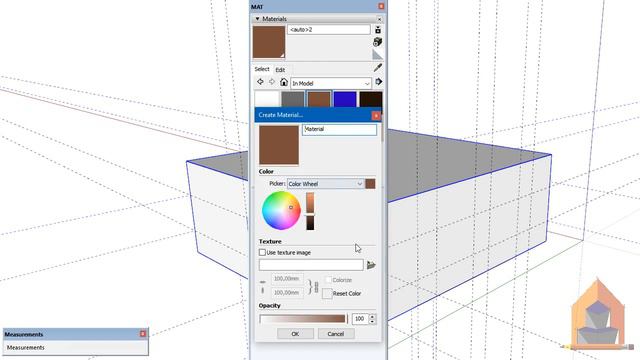
Task: Click the Create Material cube icon
Action: click(378, 42)
